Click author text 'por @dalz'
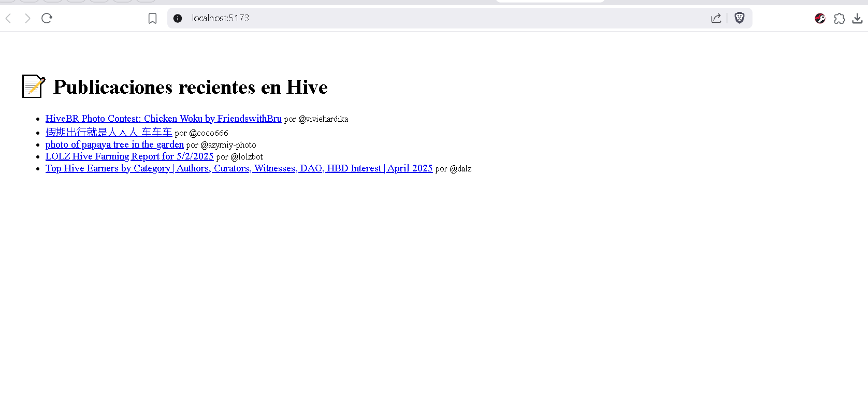Screen dimensions: 868x405 (x=453, y=169)
